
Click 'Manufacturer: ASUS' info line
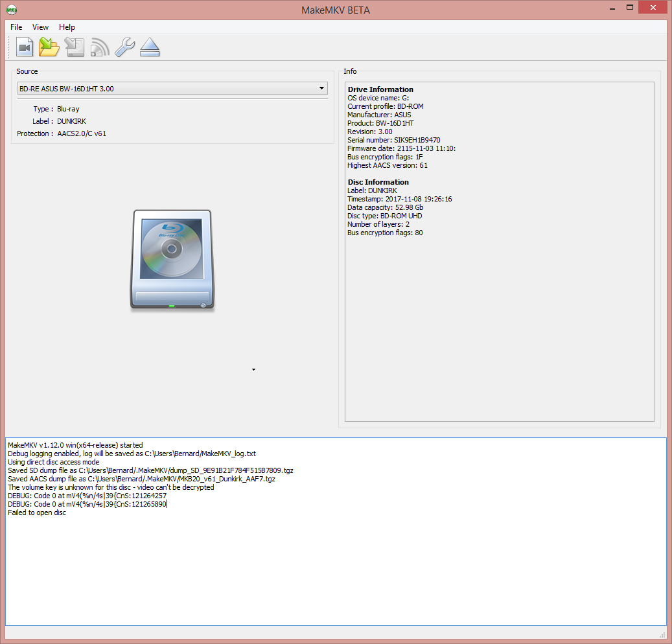pos(379,115)
